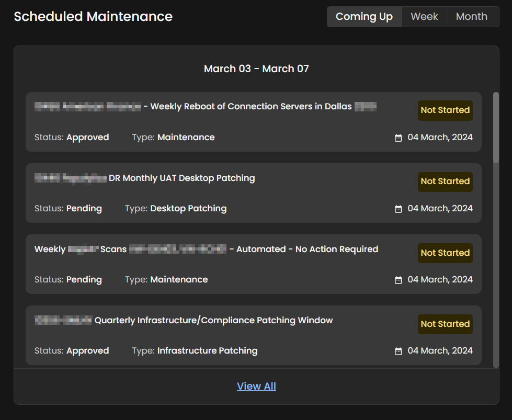Click the Not Started badge on the Weekly Reboot entry

(x=445, y=110)
